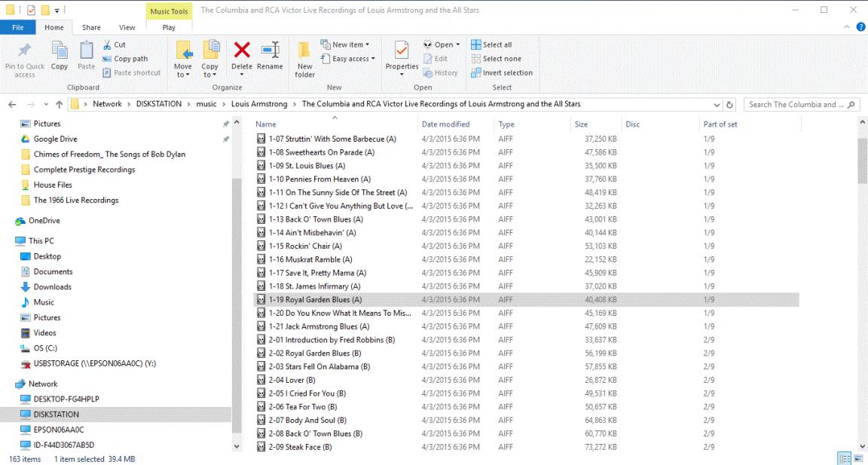This screenshot has width=868, height=465.
Task: Switch to details view toggle
Action: click(x=845, y=459)
